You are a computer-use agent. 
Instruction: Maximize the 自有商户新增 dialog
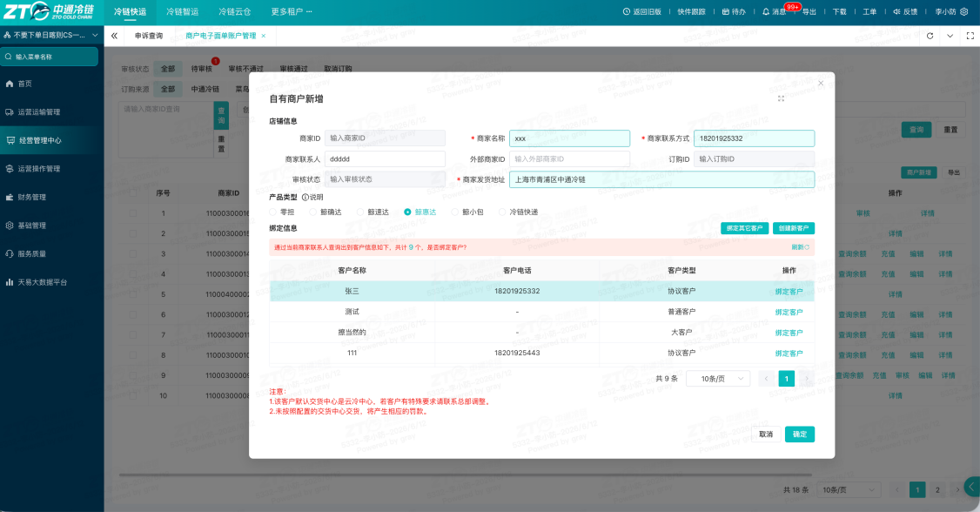point(781,98)
